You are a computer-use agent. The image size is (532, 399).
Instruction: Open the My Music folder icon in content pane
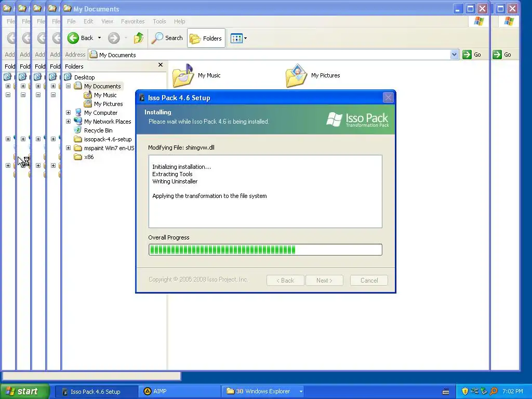pos(183,75)
